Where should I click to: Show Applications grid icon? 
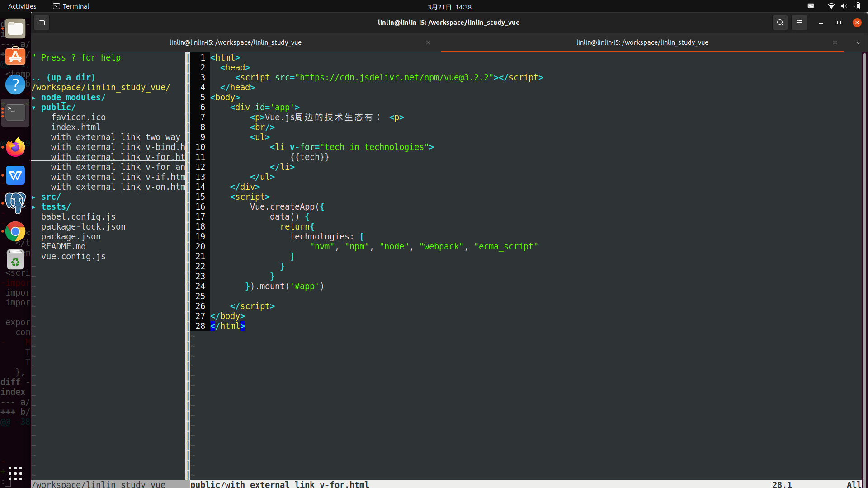pyautogui.click(x=15, y=473)
